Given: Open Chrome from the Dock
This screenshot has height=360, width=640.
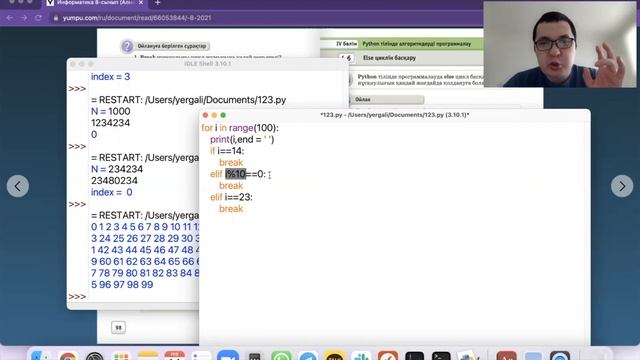Looking at the screenshot, I should 68,356.
